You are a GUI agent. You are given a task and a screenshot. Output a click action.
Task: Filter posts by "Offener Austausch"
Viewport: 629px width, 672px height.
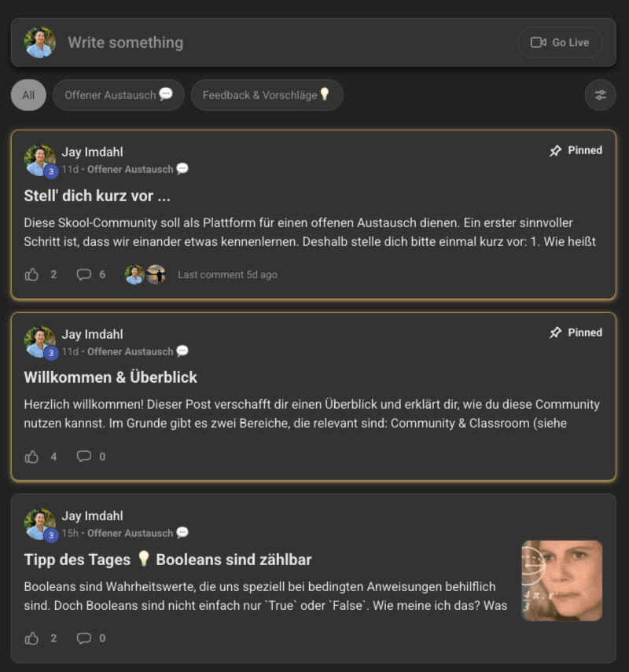[x=118, y=95]
